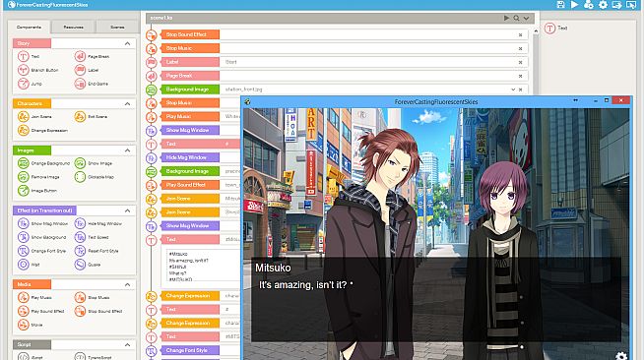The image size is (644, 360).
Task: Open the preview window settings gear
Action: tap(621, 355)
